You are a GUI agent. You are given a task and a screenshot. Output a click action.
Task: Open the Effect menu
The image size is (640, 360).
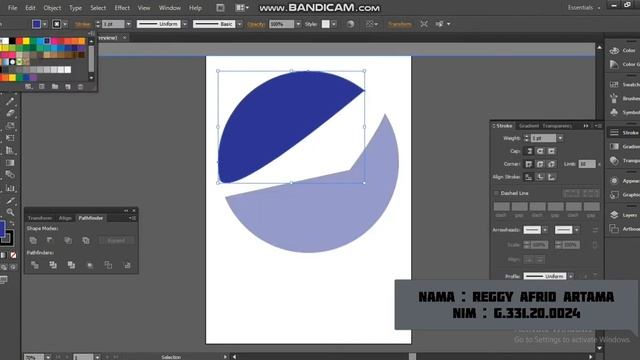pyautogui.click(x=122, y=8)
